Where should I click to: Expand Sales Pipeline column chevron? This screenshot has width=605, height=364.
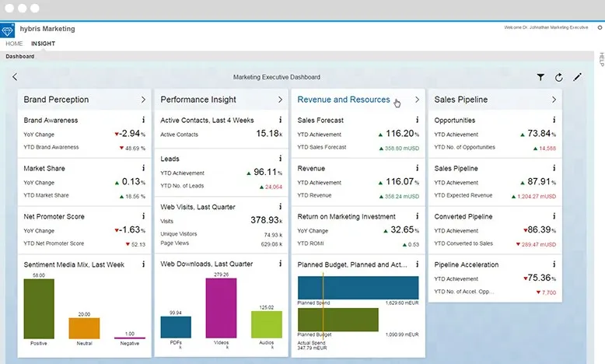pos(554,100)
